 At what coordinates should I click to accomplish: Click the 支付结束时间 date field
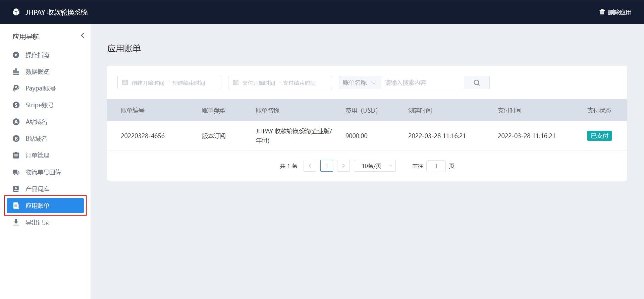click(x=299, y=83)
